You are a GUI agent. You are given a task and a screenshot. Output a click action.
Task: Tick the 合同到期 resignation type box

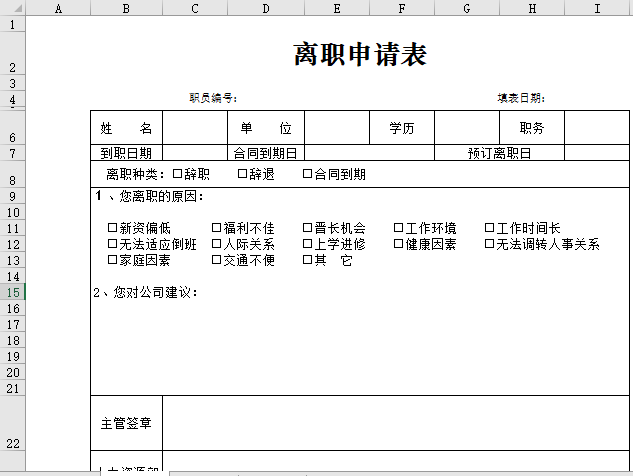[x=308, y=174]
